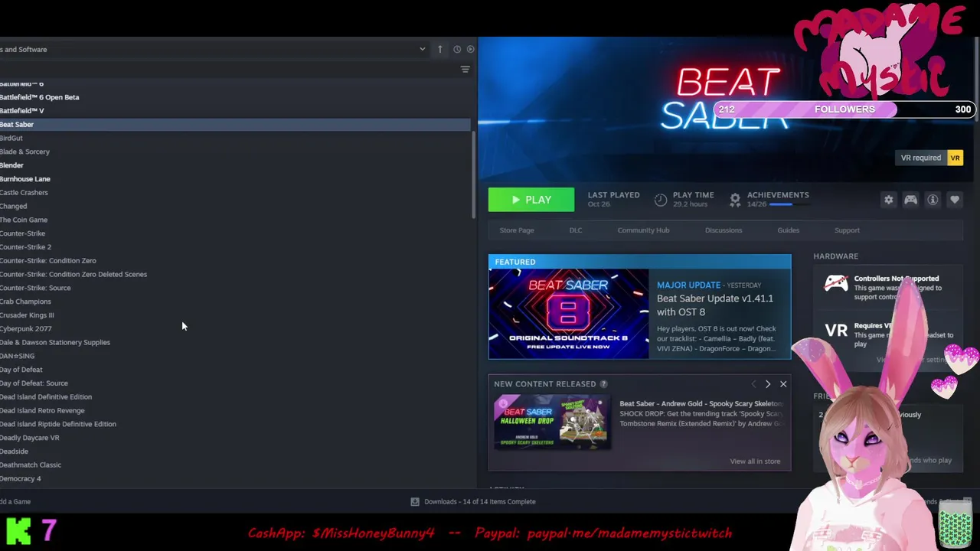
Task: Select BirdGut in the library list
Action: pos(235,138)
